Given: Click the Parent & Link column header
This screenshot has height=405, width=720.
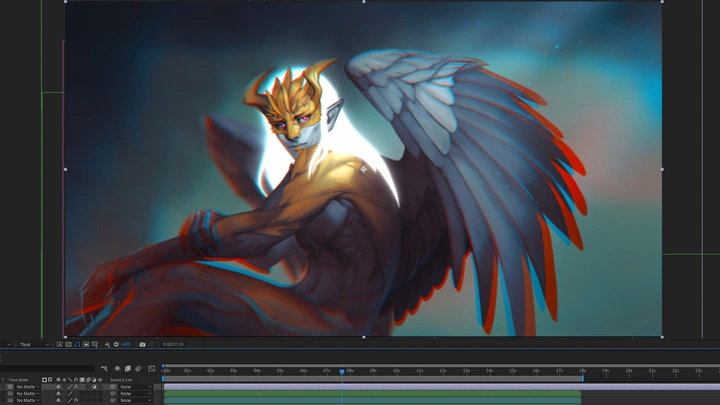Looking at the screenshot, I should pyautogui.click(x=121, y=380).
